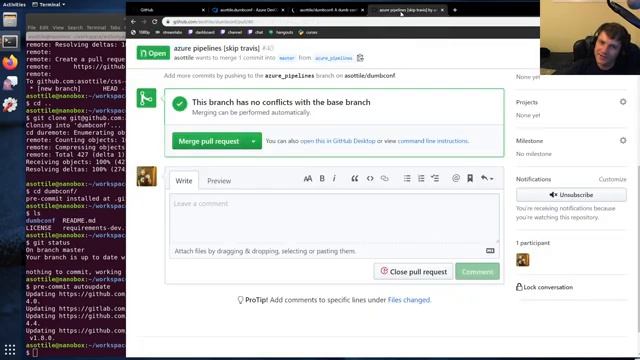Click the user avatar beside comment box
This screenshot has width=640, height=360.
pyautogui.click(x=147, y=176)
